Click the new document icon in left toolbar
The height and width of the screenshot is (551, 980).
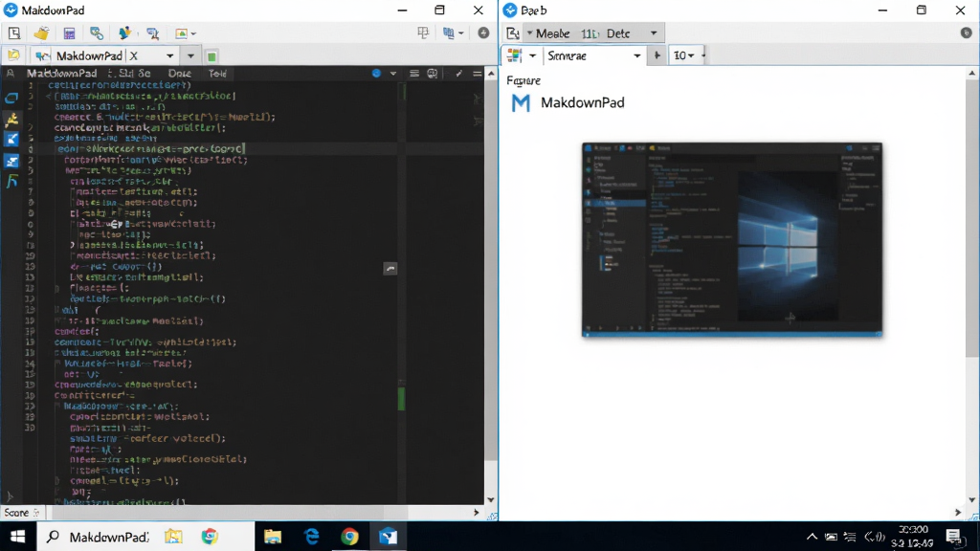pos(13,33)
